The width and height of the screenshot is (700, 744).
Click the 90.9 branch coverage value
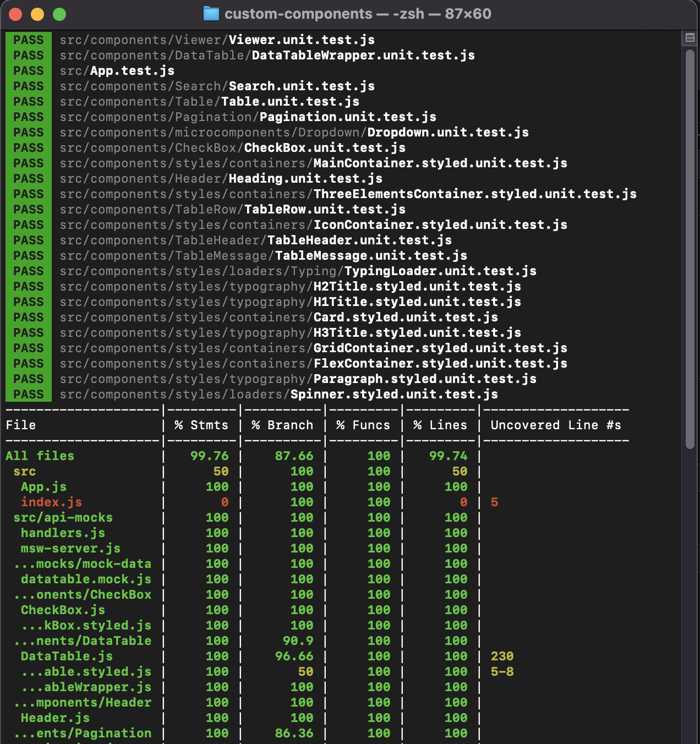click(298, 641)
